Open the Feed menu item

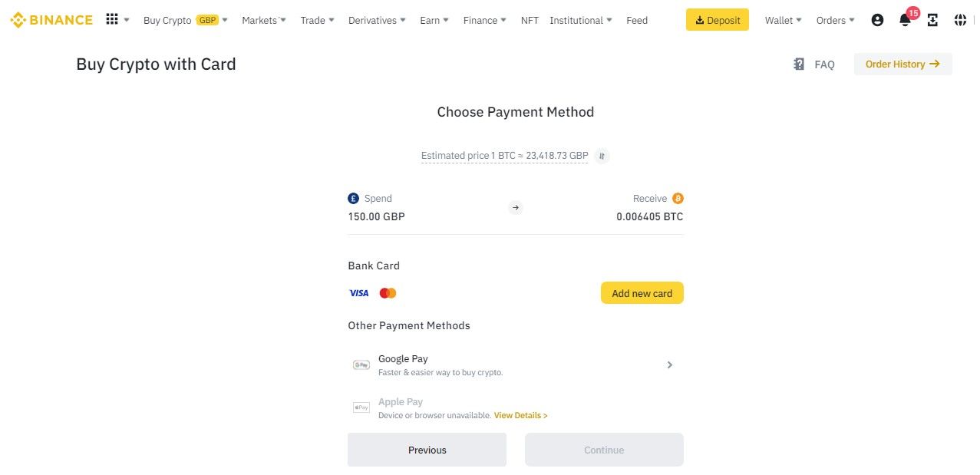click(x=637, y=21)
